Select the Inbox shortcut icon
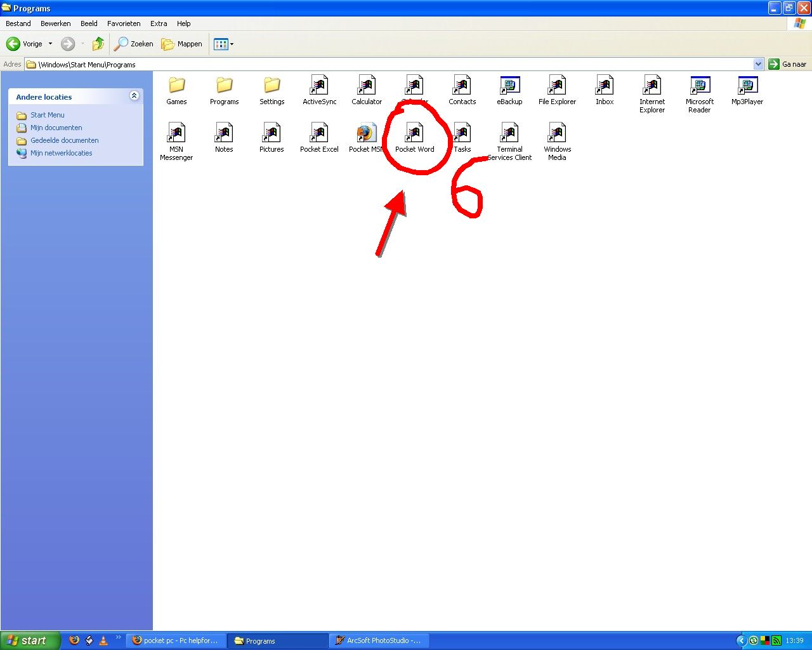The width and height of the screenshot is (812, 650). tap(605, 85)
